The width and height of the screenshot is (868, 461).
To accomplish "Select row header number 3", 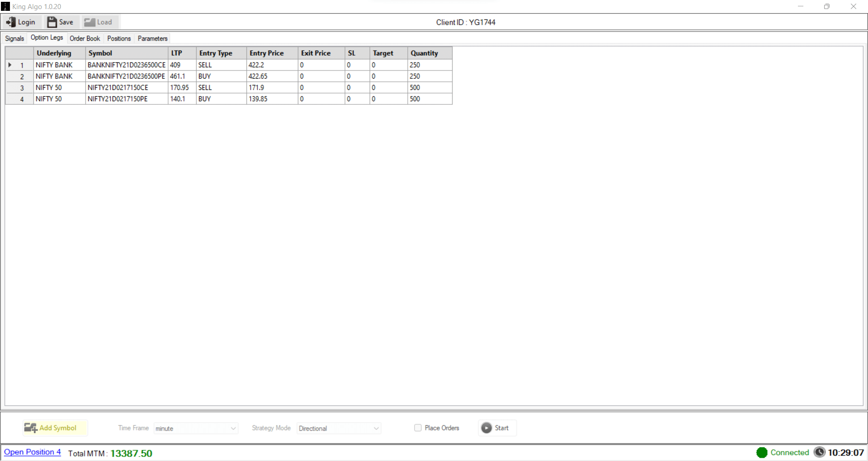I will (19, 88).
